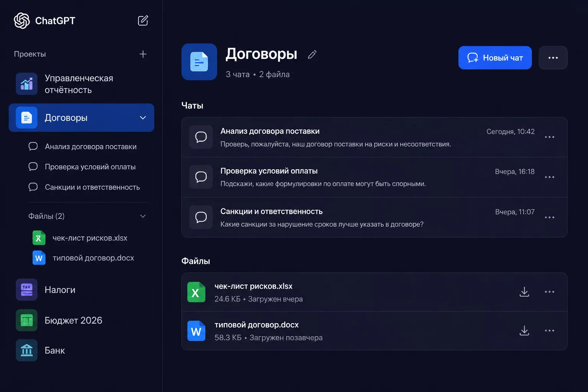Click the Файлы (2) sidebar label
The width and height of the screenshot is (588, 392).
point(46,216)
